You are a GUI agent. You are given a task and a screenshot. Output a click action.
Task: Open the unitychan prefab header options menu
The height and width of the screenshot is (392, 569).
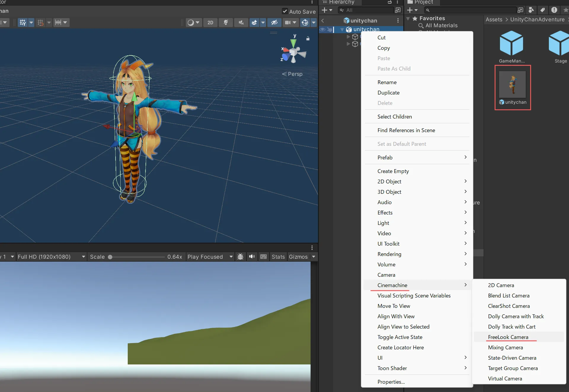(398, 20)
